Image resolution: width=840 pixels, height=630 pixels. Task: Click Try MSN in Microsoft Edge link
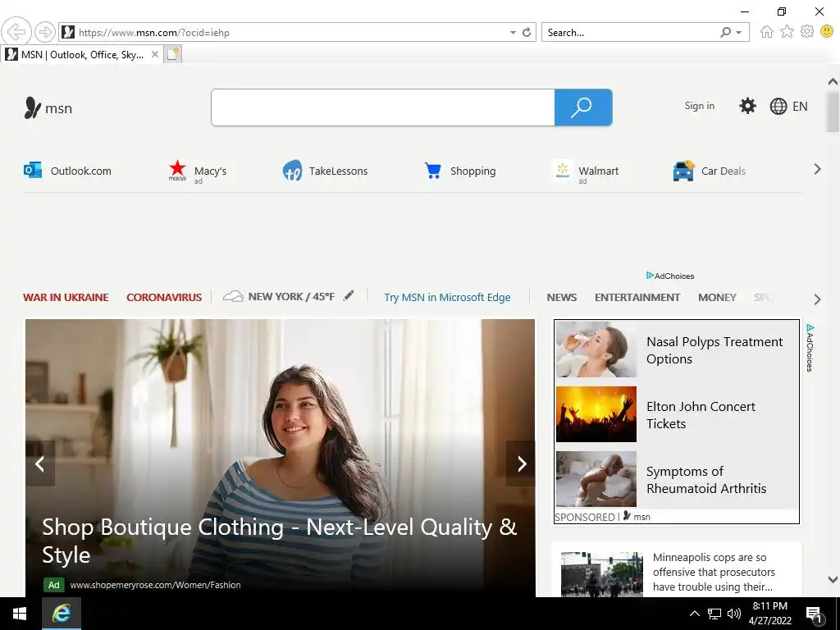pos(447,297)
